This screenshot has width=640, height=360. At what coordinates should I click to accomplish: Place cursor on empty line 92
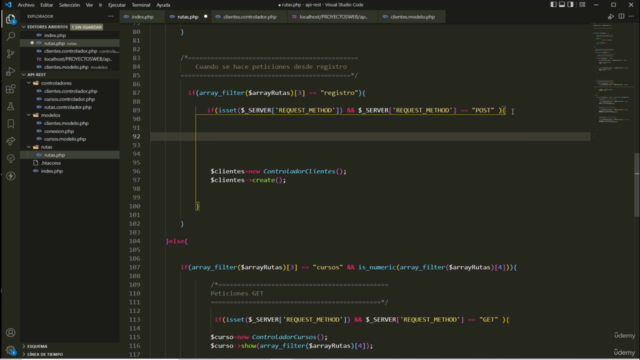pos(370,136)
